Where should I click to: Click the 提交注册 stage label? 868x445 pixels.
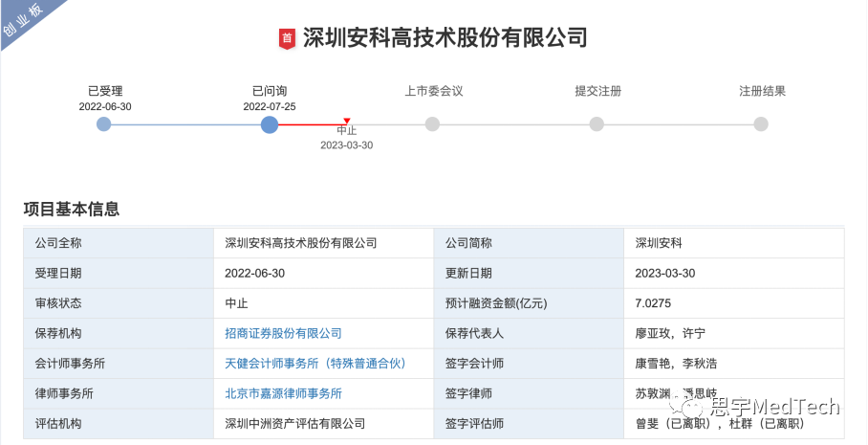(597, 91)
